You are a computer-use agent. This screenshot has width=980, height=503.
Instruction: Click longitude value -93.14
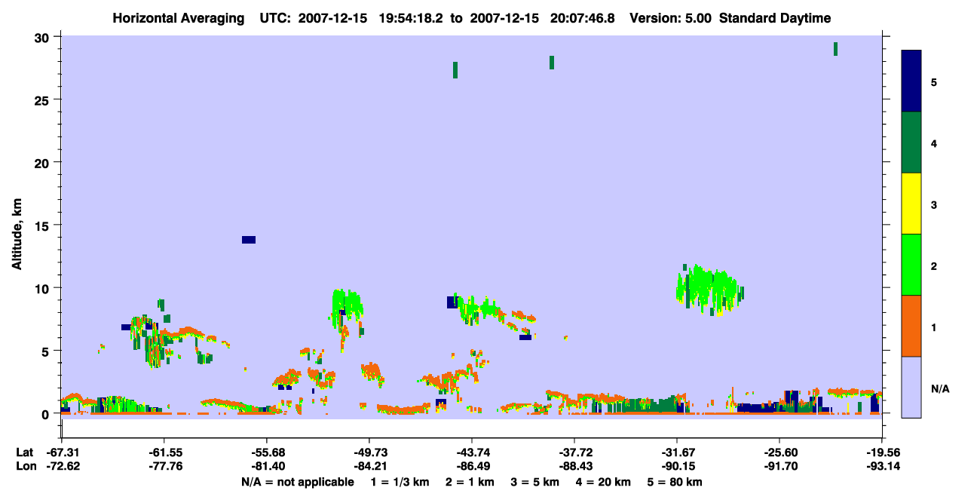(883, 466)
